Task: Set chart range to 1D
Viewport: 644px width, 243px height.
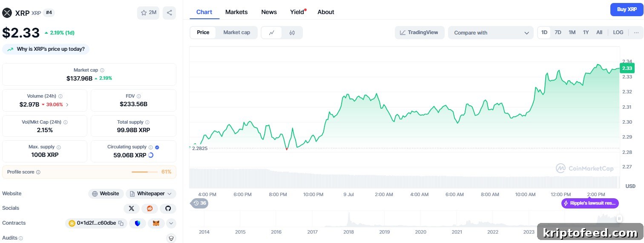Action: (544, 32)
